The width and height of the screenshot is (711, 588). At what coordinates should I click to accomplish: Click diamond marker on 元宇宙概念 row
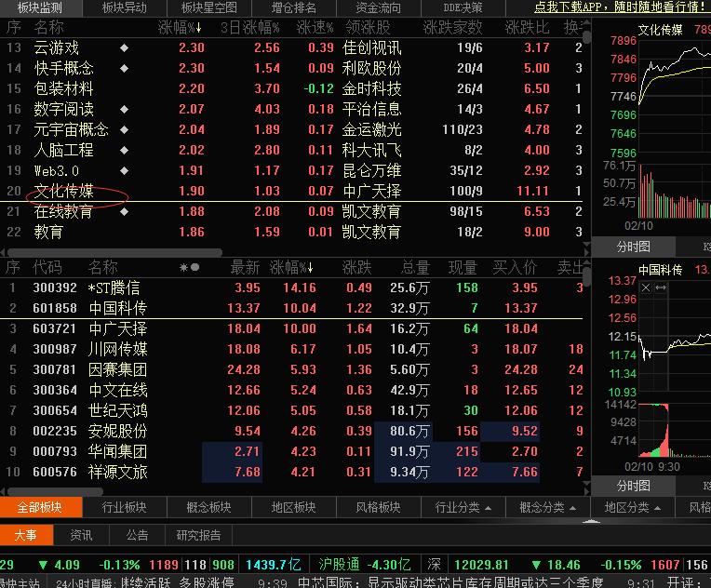pyautogui.click(x=125, y=129)
